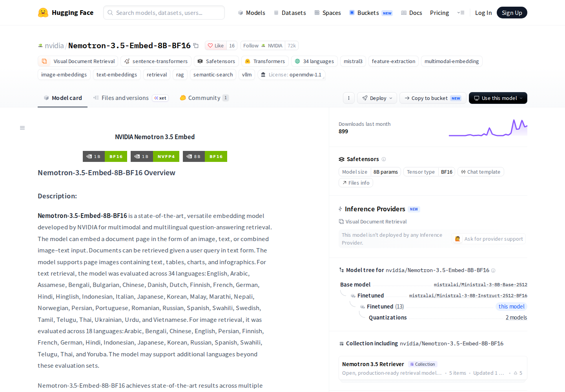The height and width of the screenshot is (392, 565).
Task: Open the Chat template viewer
Action: (481, 172)
